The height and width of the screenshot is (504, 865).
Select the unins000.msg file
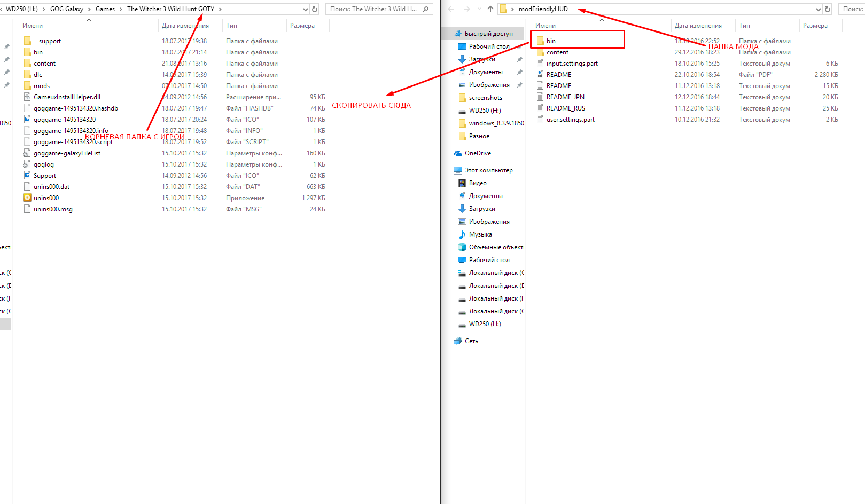tap(53, 209)
